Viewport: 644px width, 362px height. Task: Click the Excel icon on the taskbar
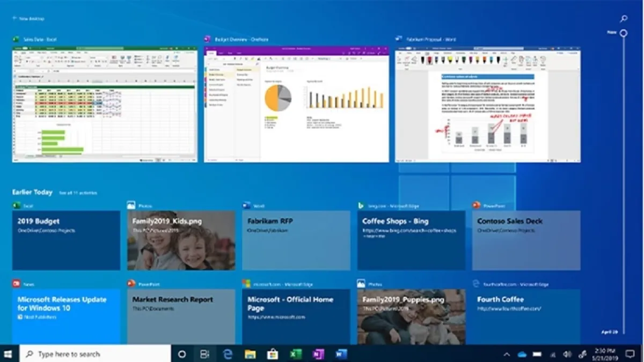point(296,354)
